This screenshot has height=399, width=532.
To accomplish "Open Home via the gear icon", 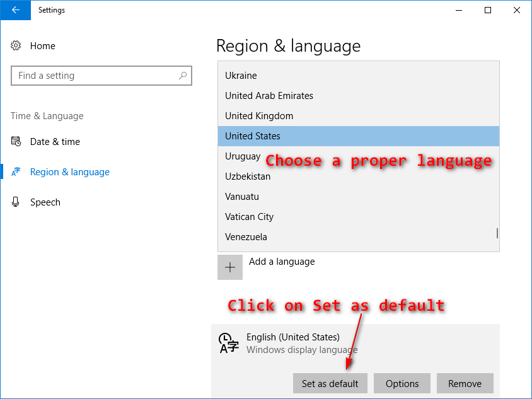I will click(x=16, y=45).
